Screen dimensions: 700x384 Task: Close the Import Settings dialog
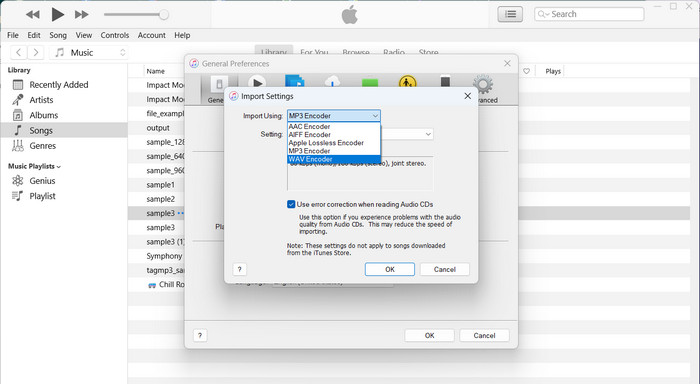point(467,96)
